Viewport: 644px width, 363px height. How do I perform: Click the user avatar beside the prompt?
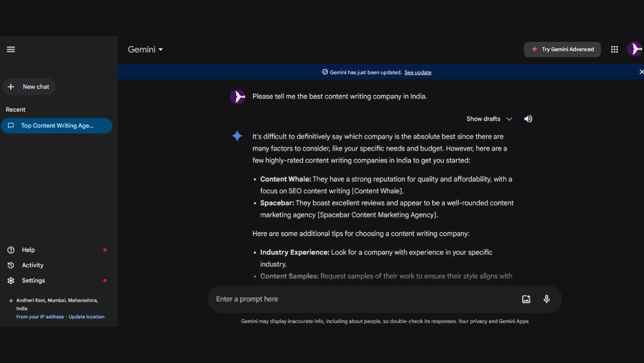tap(237, 97)
